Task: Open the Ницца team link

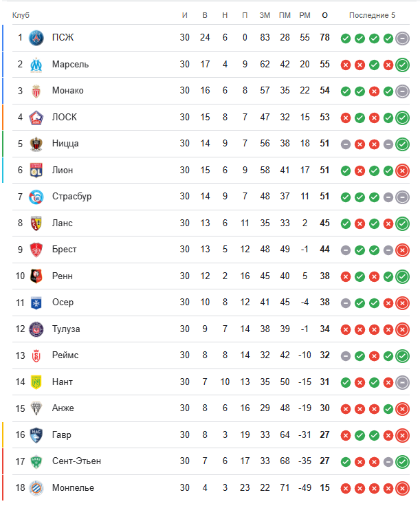Action: pos(65,144)
